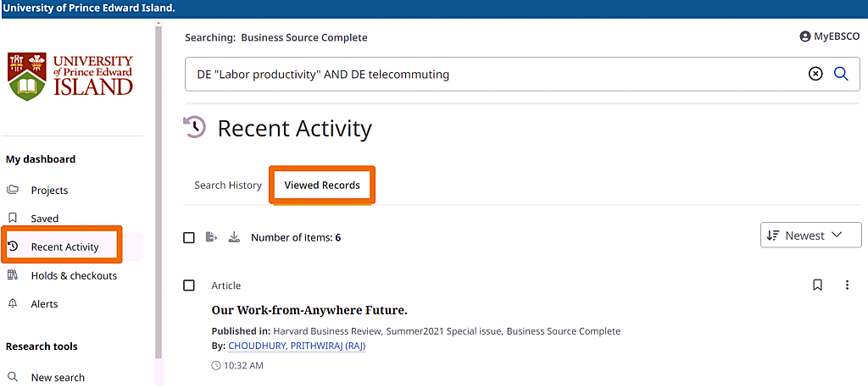Click inside the search query field

tap(492, 74)
